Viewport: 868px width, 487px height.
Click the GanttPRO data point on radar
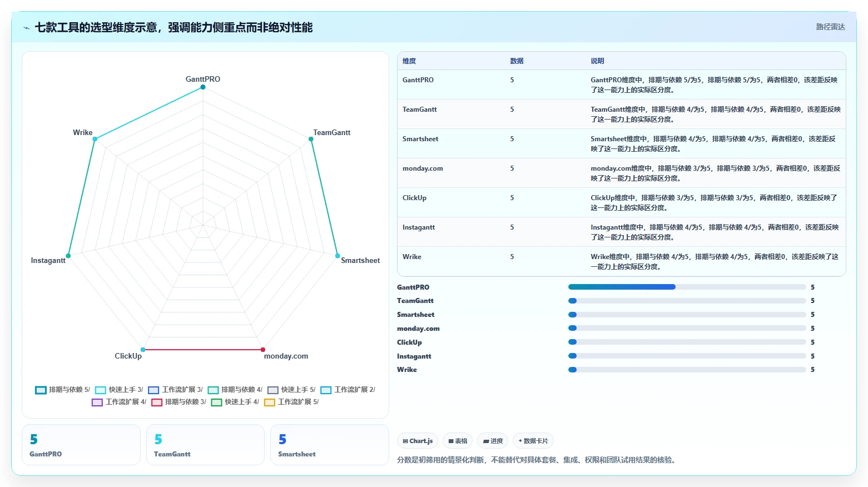pos(203,87)
